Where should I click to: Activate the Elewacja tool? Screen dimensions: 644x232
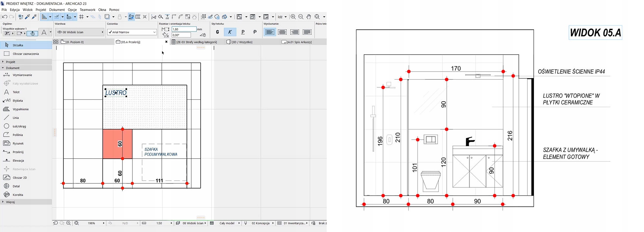18,161
